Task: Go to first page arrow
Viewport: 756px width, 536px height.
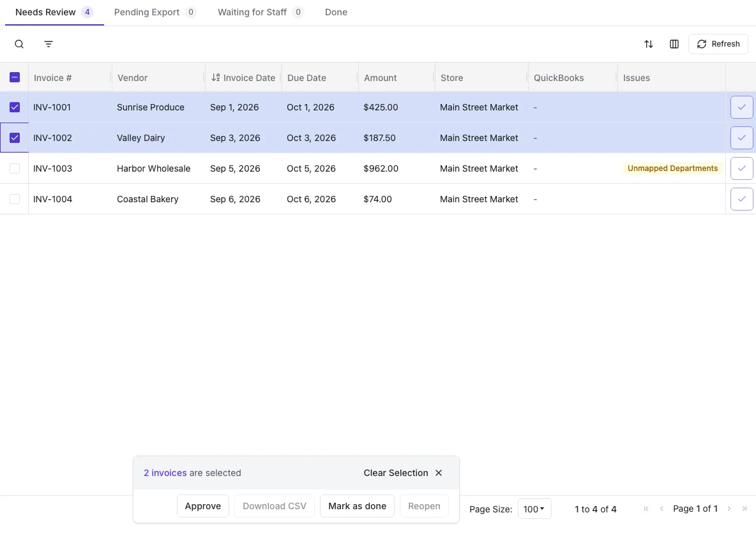Action: point(646,509)
